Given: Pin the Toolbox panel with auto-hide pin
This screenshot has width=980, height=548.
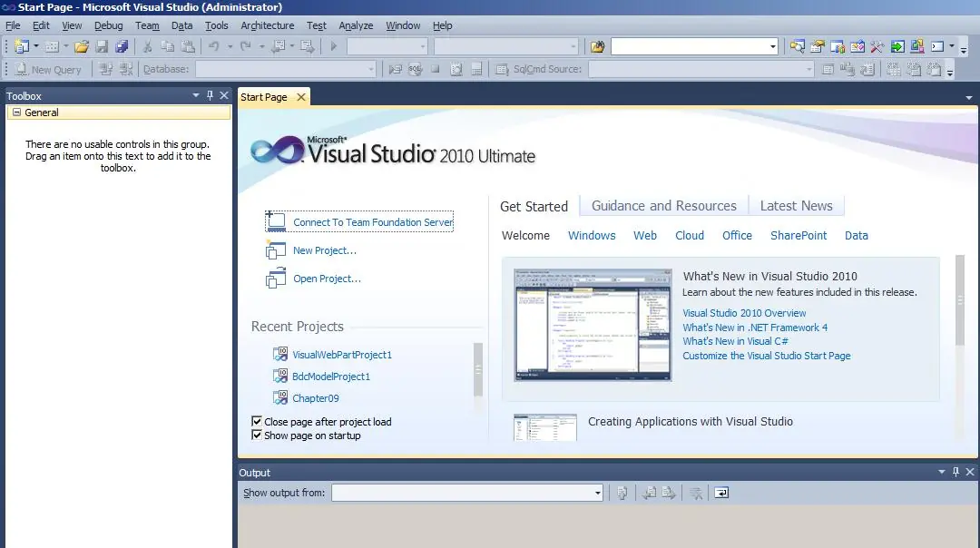Looking at the screenshot, I should [210, 95].
